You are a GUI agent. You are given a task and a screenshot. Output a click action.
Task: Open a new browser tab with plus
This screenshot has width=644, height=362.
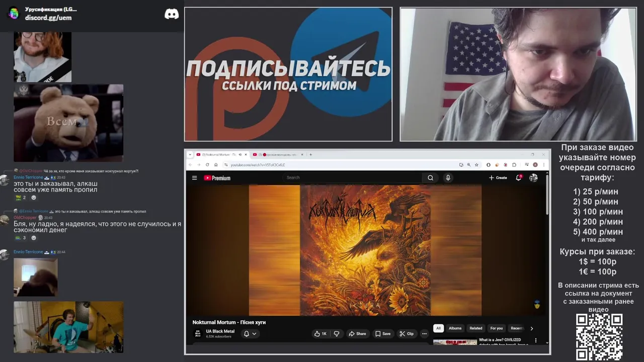coord(310,154)
